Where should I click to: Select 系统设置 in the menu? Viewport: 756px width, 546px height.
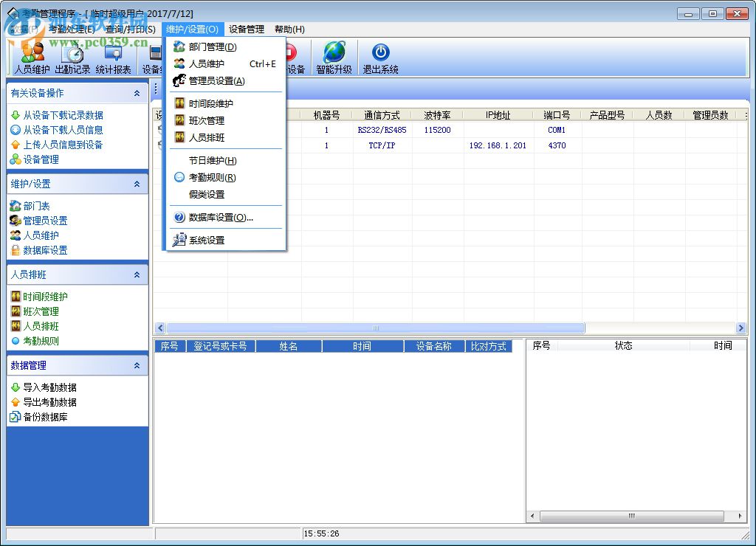pos(206,241)
